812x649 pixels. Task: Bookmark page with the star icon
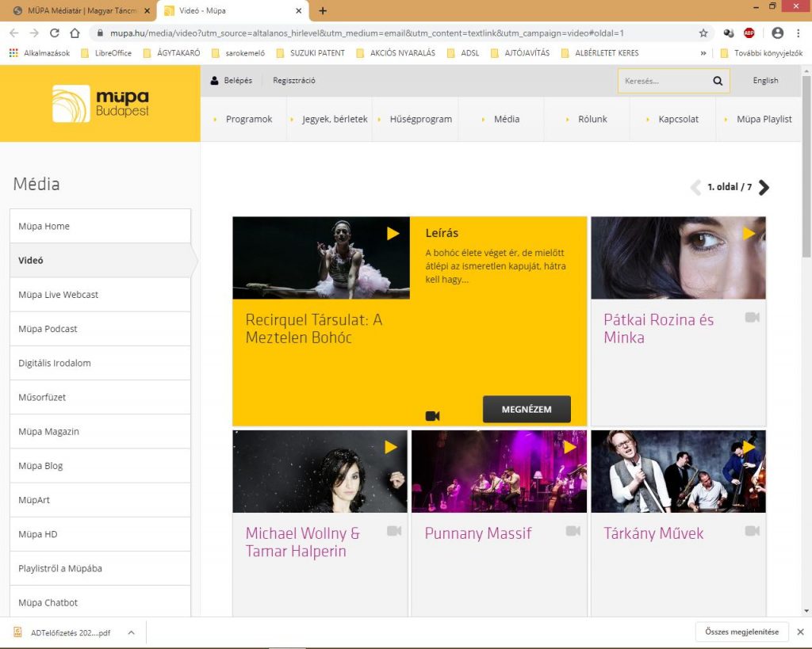pos(703,33)
